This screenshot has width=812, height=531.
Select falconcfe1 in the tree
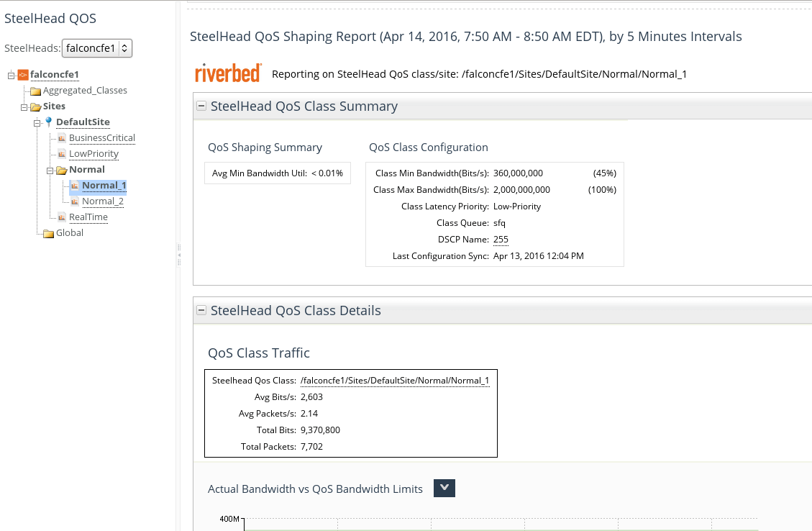55,75
